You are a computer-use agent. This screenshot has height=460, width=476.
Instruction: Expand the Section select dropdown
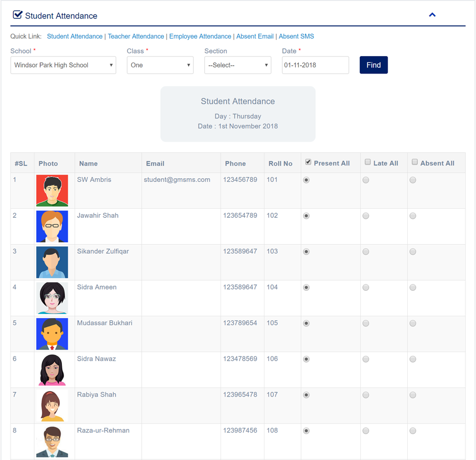(237, 65)
